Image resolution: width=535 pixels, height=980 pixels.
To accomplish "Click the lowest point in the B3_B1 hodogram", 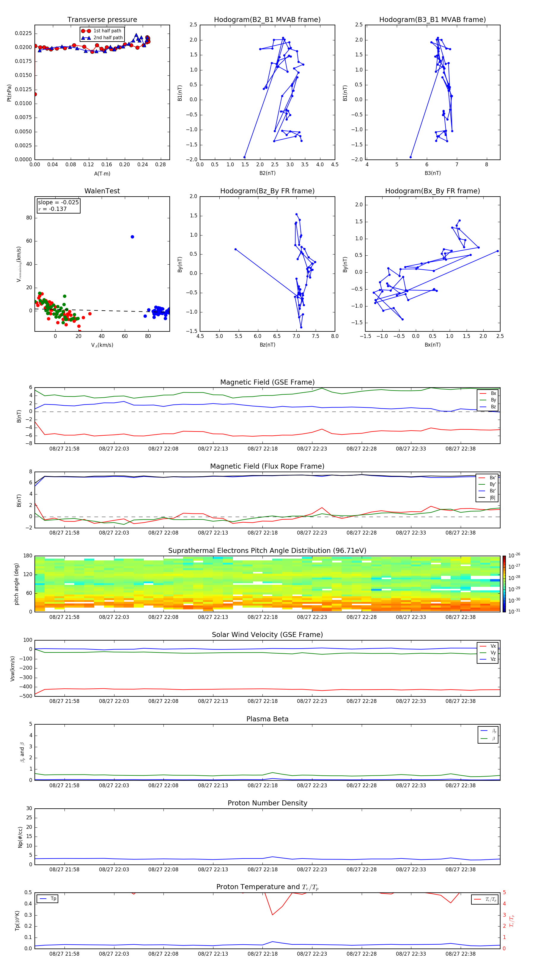I will click(x=410, y=157).
